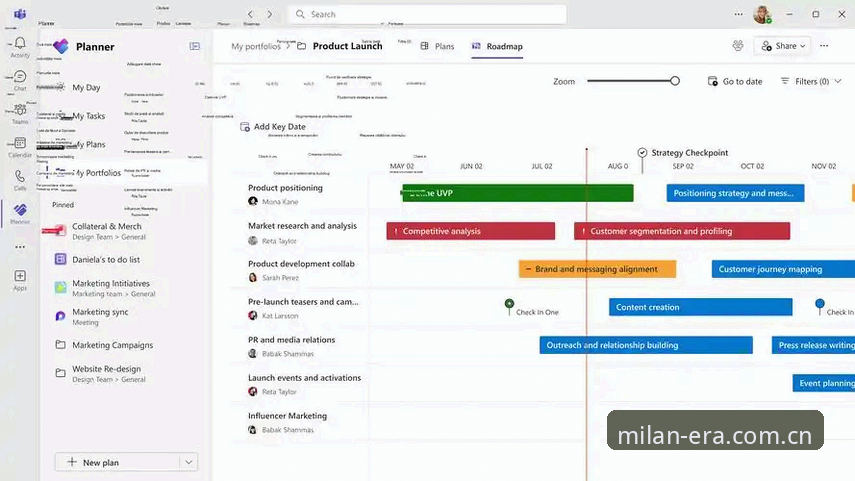
Task: Open more options ellipsis next to Share
Action: coord(824,46)
